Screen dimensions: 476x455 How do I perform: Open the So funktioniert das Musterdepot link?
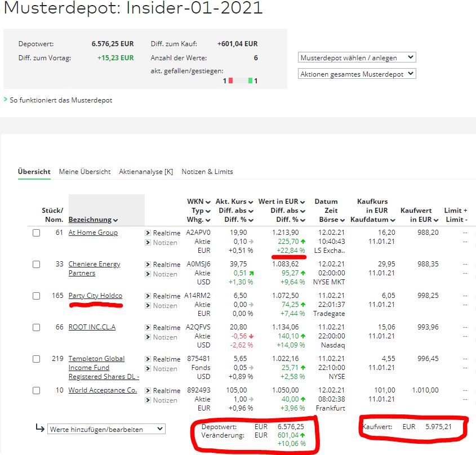pyautogui.click(x=61, y=100)
